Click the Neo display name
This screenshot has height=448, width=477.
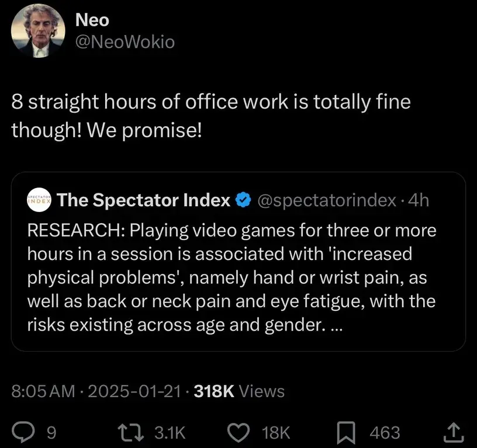[92, 20]
